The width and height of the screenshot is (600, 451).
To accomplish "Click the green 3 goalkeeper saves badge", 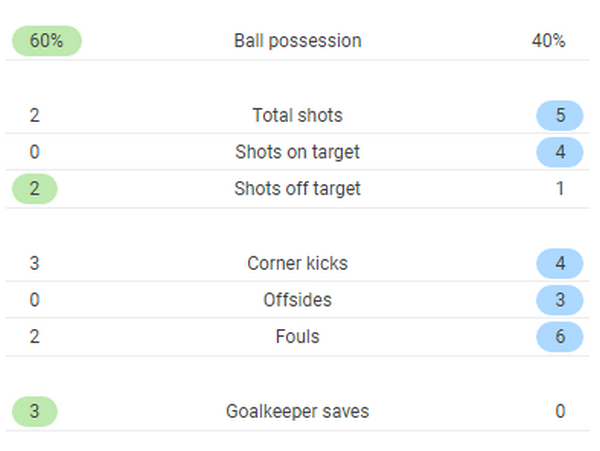I will (35, 411).
